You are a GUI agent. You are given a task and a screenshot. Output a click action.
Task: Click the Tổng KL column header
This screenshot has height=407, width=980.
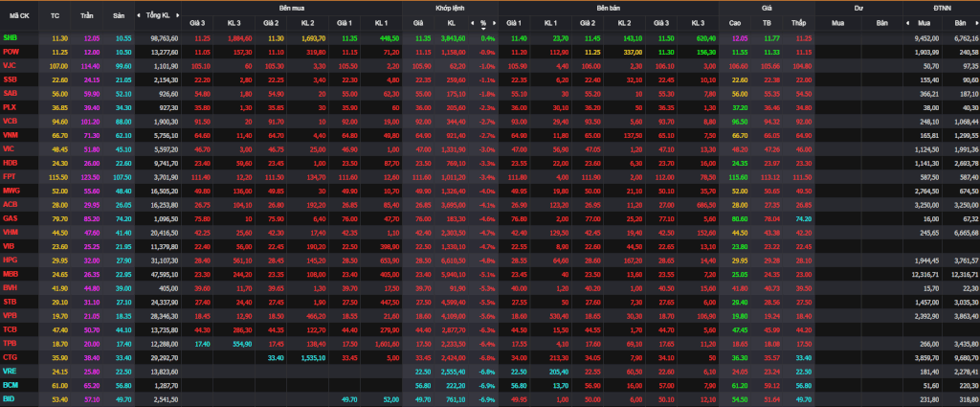pyautogui.click(x=158, y=14)
